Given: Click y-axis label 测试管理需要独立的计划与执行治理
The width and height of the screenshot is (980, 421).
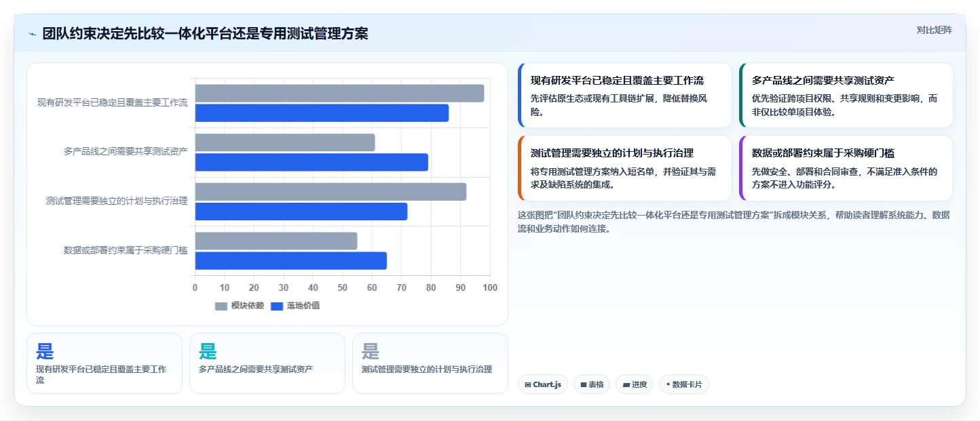Looking at the screenshot, I should pos(117,201).
